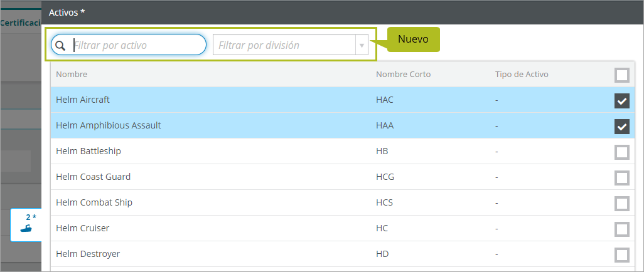Sort by the Nombre column header

coord(72,74)
